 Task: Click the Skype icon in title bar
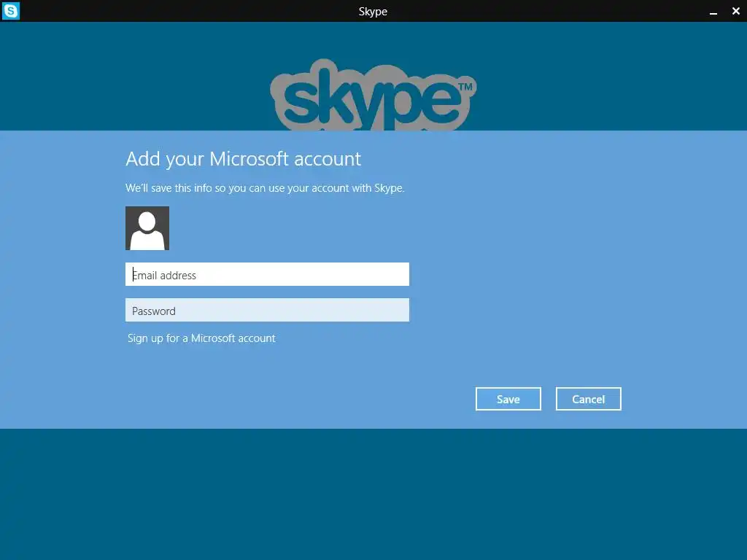[11, 11]
